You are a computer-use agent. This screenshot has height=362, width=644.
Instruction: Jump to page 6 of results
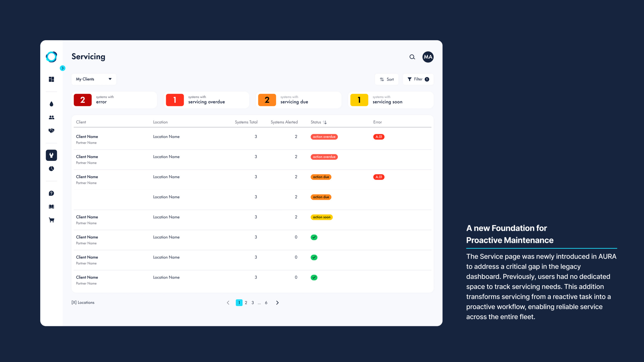click(x=266, y=303)
